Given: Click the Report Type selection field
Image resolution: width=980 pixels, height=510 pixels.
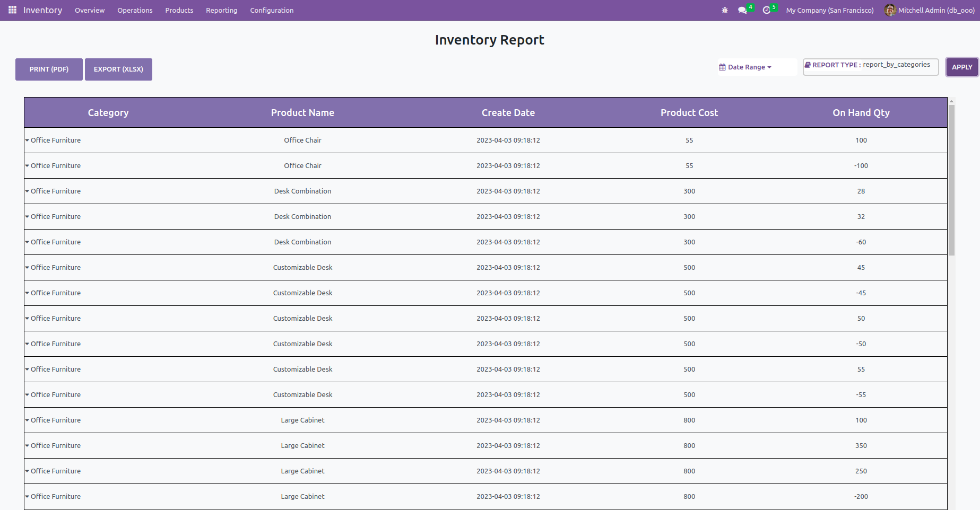Looking at the screenshot, I should (x=870, y=67).
